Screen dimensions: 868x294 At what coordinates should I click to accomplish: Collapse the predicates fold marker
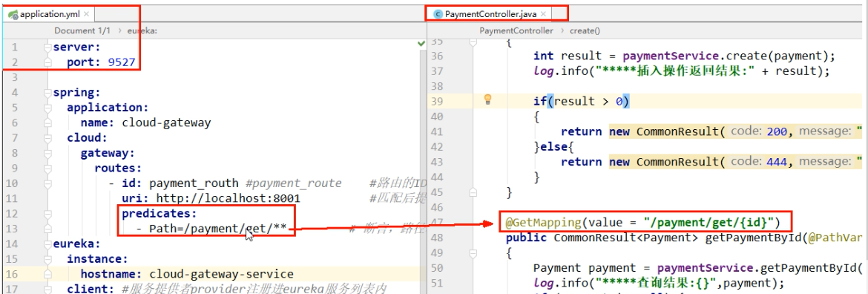coord(48,213)
